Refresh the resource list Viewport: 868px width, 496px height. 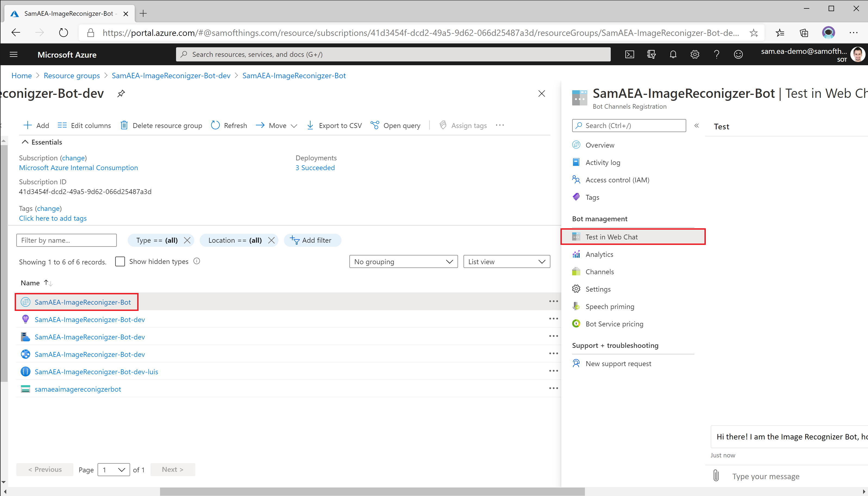click(229, 125)
